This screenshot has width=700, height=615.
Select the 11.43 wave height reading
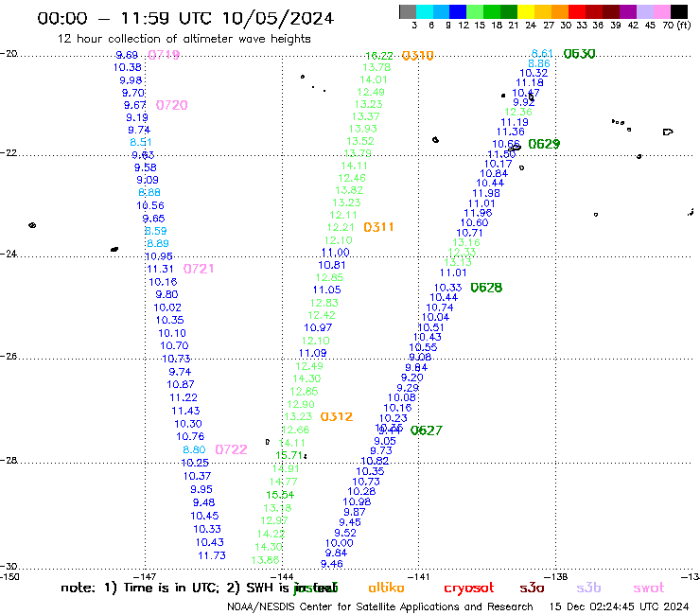pos(185,411)
